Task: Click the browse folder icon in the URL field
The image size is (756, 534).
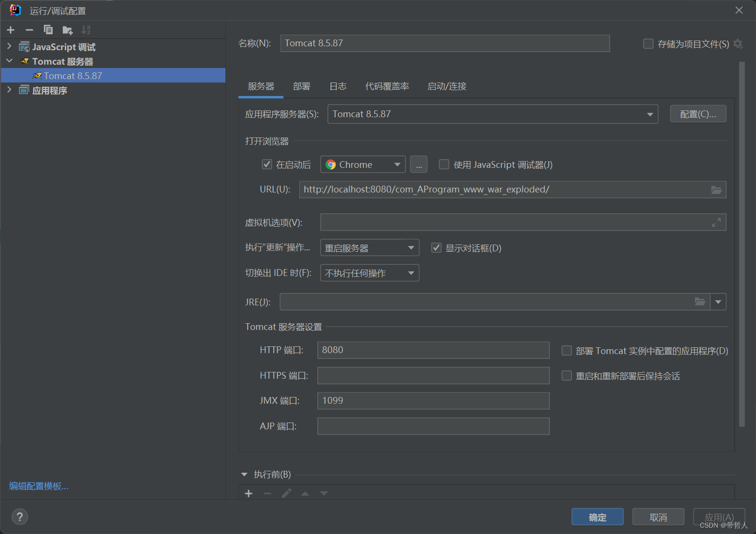Action: click(716, 190)
